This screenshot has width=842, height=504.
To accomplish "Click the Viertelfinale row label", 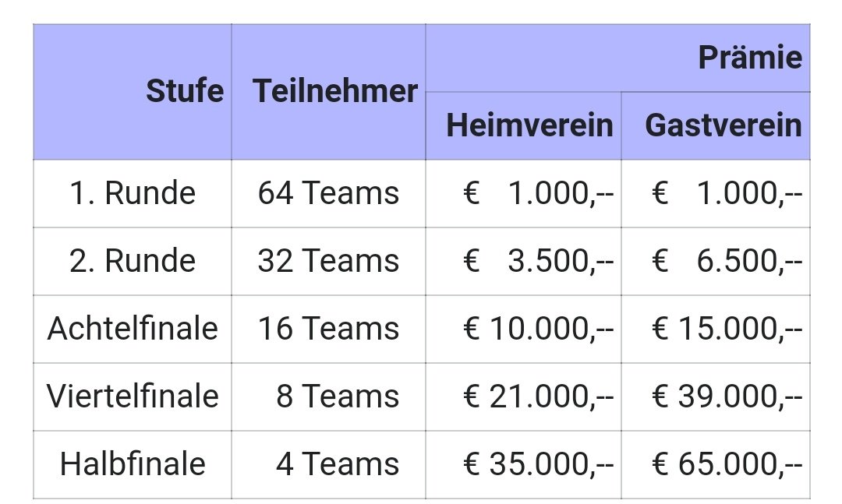I will coord(132,397).
